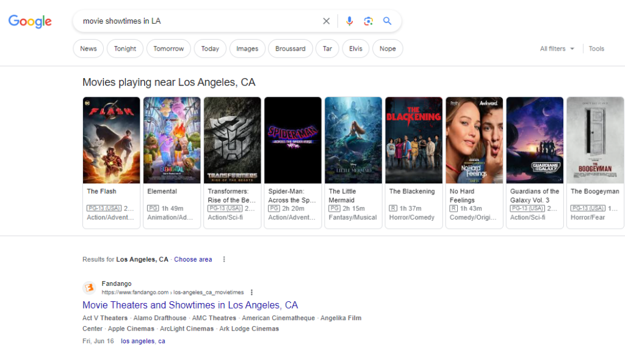Click the Fantasy/Musical genre text
This screenshot has width=625, height=364.
pos(352,218)
